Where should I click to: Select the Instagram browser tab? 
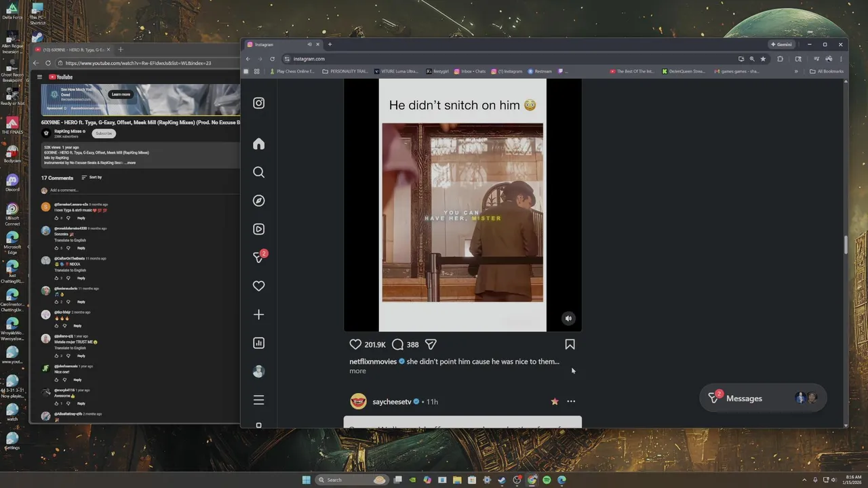click(x=283, y=45)
